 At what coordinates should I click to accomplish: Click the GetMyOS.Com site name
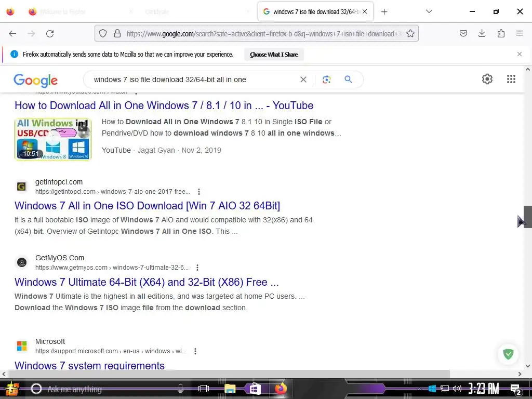pos(60,258)
